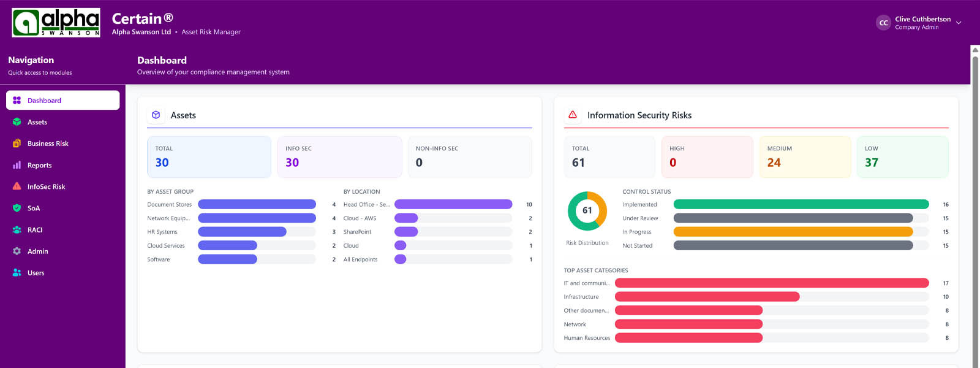This screenshot has width=980, height=368.
Task: Click the Assets cube icon in sidebar
Action: pyautogui.click(x=17, y=122)
